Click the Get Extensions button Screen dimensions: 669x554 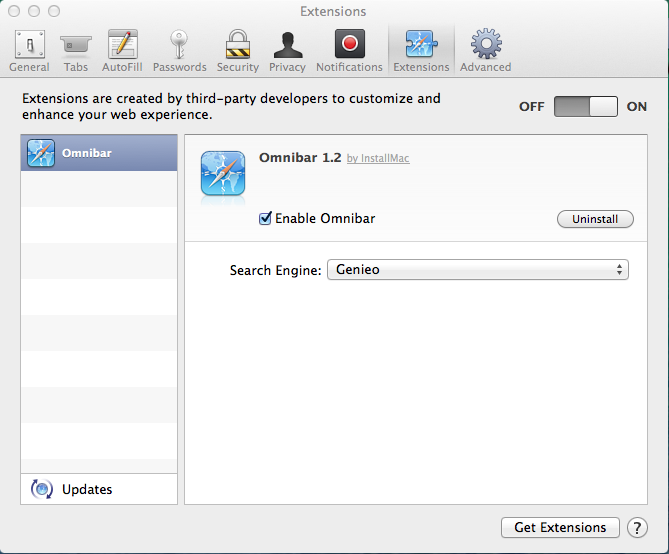pyautogui.click(x=560, y=528)
